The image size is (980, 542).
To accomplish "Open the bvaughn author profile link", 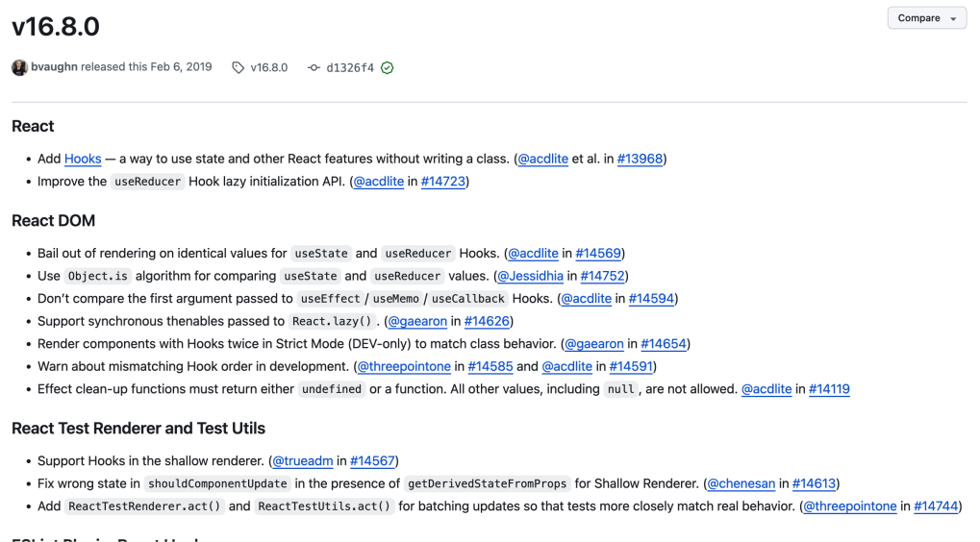I will click(55, 67).
